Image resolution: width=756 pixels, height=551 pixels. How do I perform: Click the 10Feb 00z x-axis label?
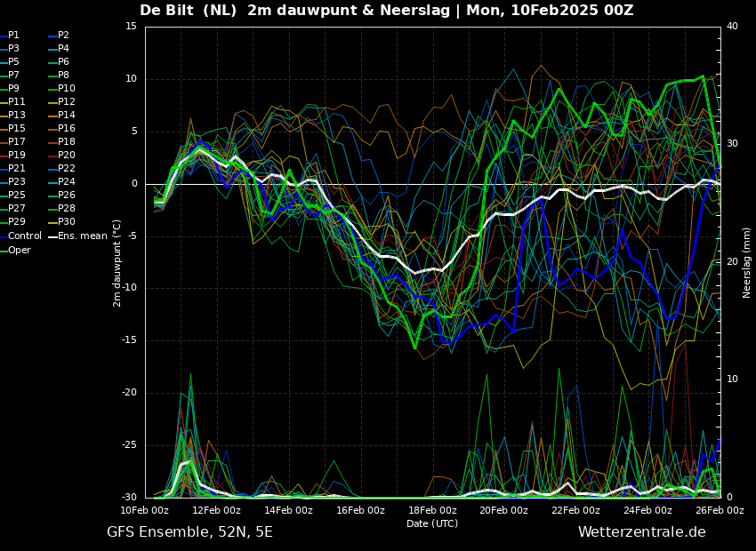(x=145, y=510)
